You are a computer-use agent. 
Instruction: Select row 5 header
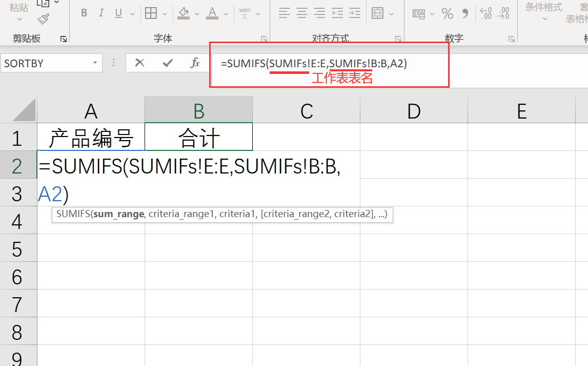18,249
